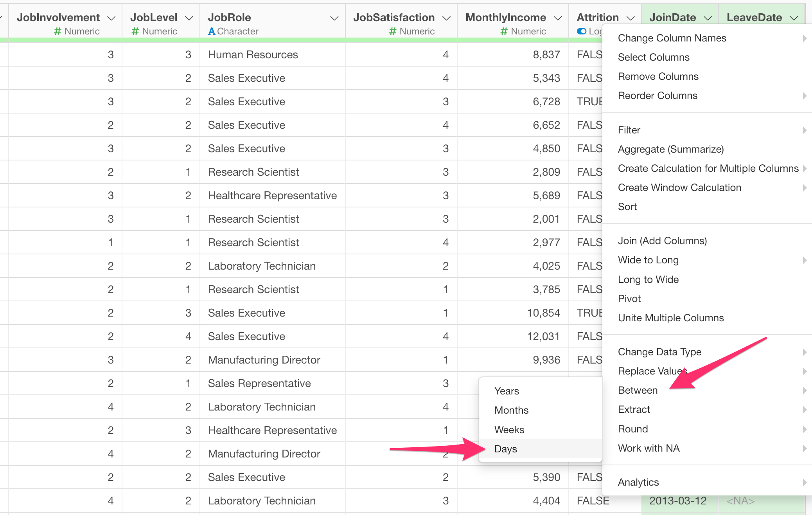Select Days in Between submenu
This screenshot has height=515, width=812.
pos(541,449)
